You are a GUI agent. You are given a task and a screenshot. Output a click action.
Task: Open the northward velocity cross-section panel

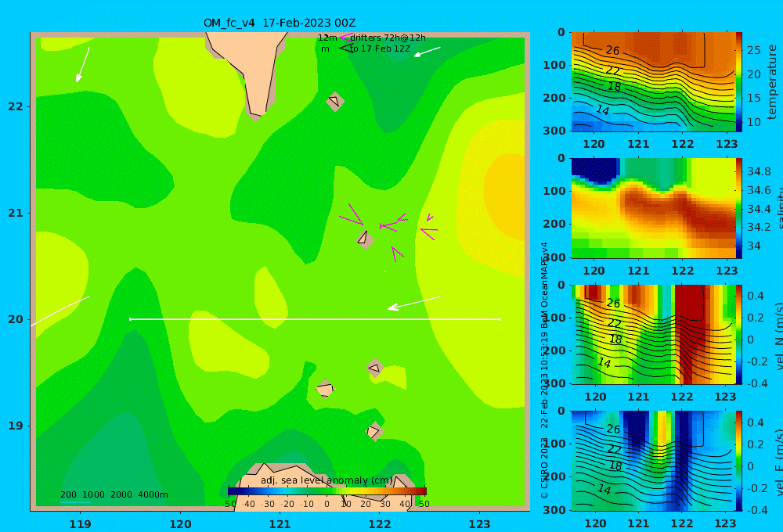[653, 334]
